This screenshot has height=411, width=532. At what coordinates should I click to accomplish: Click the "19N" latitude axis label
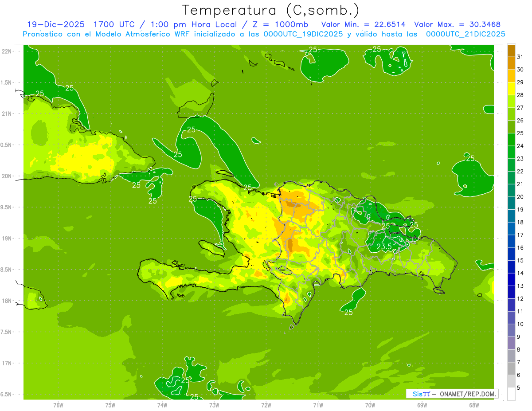click(7, 239)
